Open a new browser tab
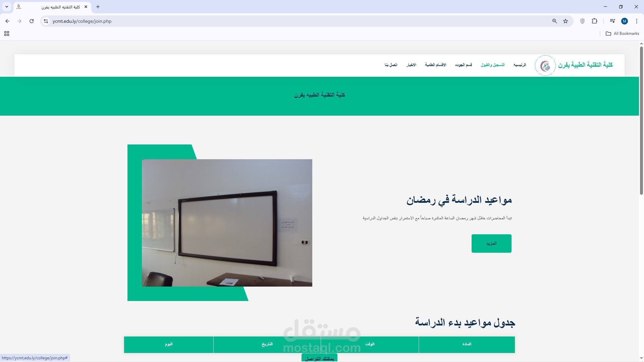 click(98, 7)
